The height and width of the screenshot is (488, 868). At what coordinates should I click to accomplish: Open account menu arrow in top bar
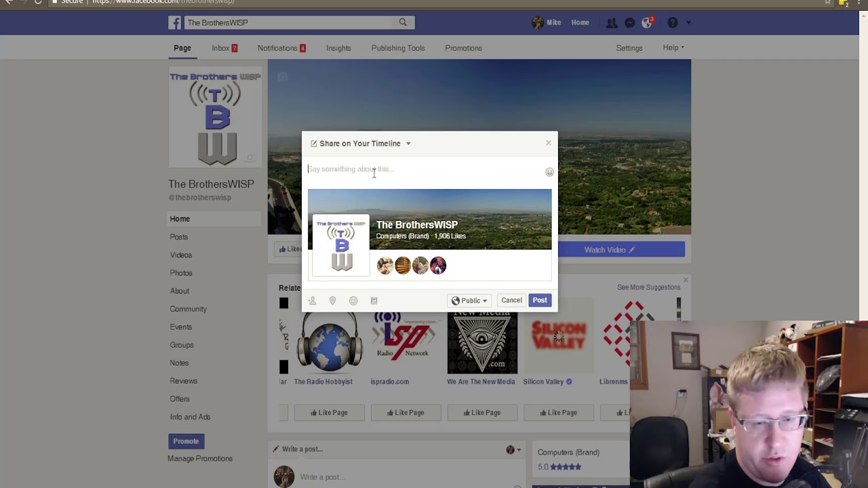coord(688,22)
